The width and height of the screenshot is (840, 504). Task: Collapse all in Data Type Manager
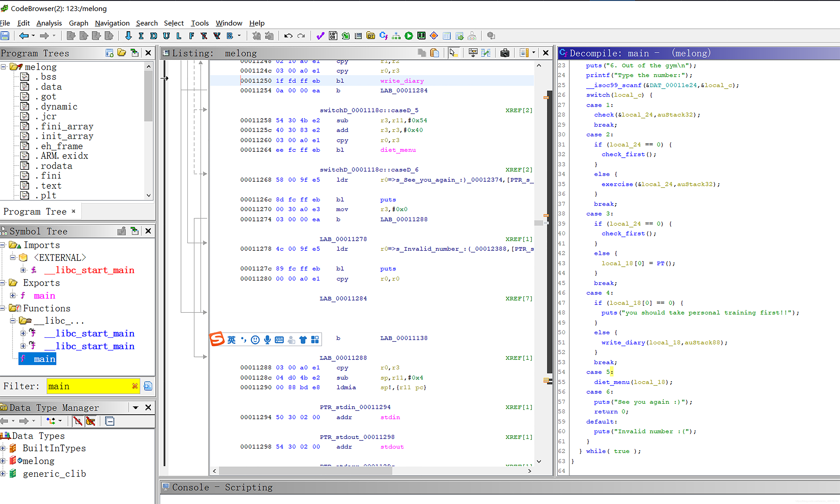110,421
